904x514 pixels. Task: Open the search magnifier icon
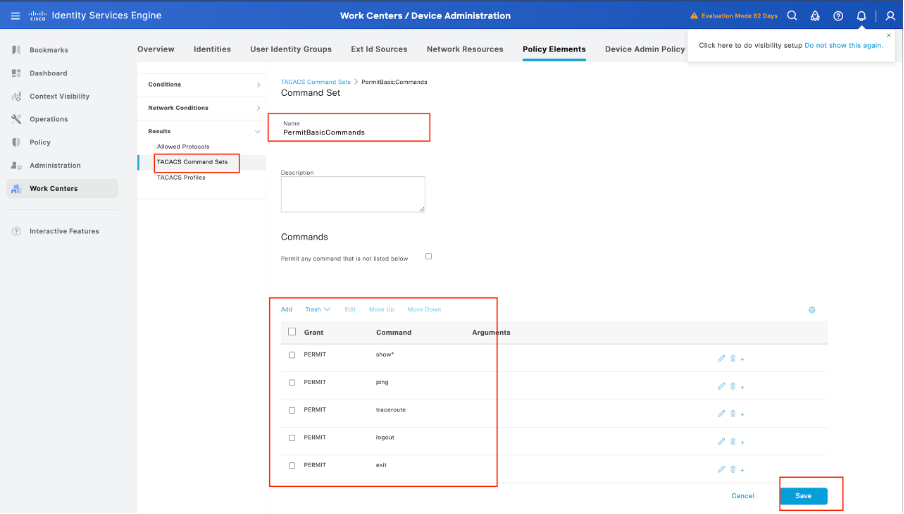pyautogui.click(x=792, y=16)
